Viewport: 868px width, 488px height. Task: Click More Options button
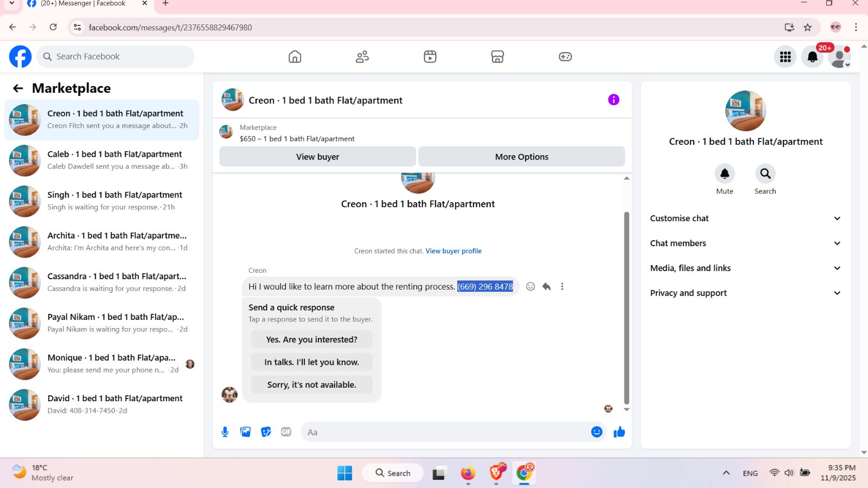point(521,157)
